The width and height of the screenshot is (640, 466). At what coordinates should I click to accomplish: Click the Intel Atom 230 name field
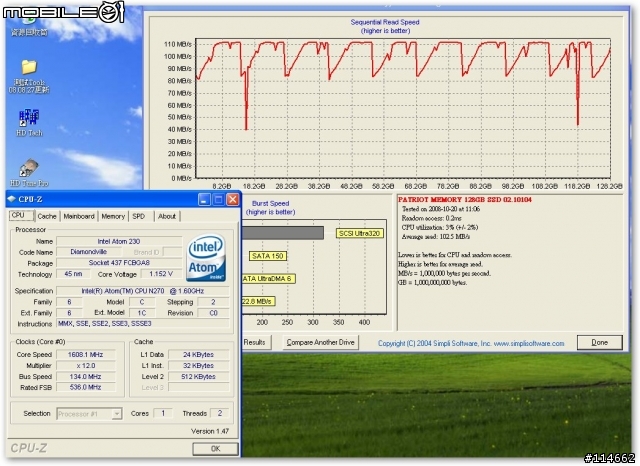(x=119, y=241)
